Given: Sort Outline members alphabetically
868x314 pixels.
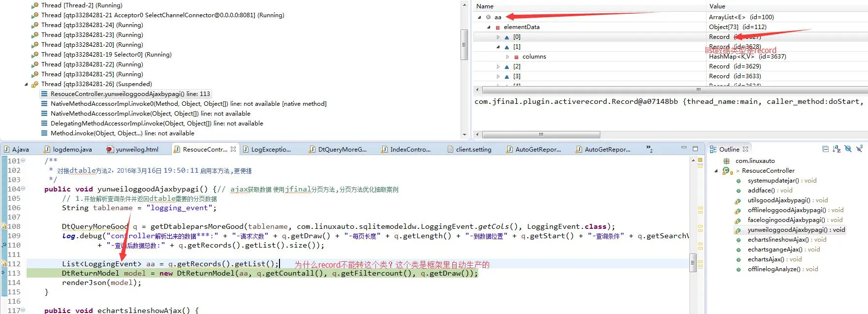Looking at the screenshot, I should click(x=837, y=149).
